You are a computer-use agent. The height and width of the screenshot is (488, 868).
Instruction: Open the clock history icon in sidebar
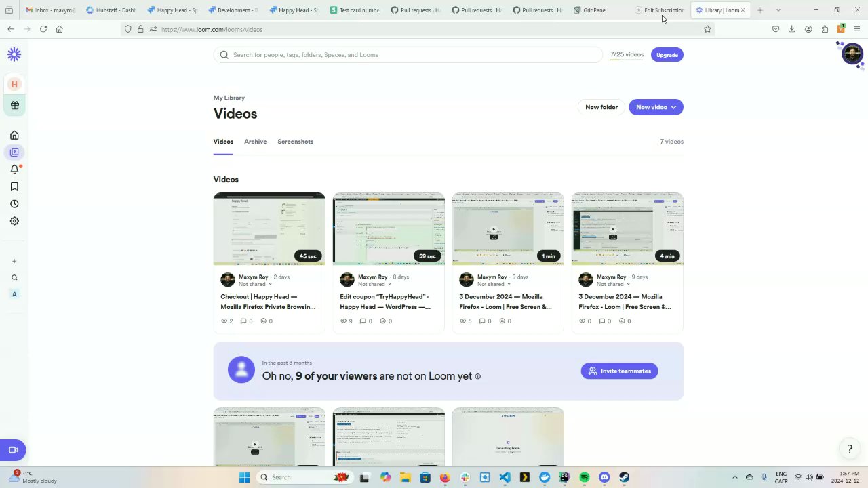point(14,204)
